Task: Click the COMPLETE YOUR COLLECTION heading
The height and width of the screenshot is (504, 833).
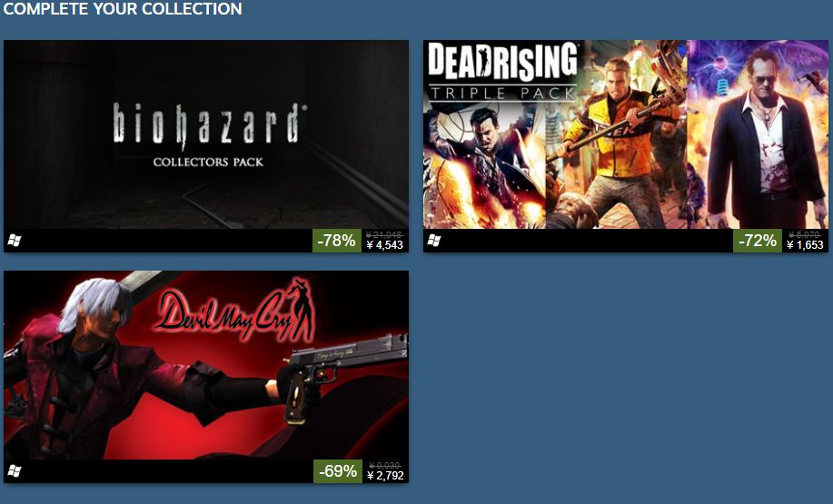Action: (123, 8)
